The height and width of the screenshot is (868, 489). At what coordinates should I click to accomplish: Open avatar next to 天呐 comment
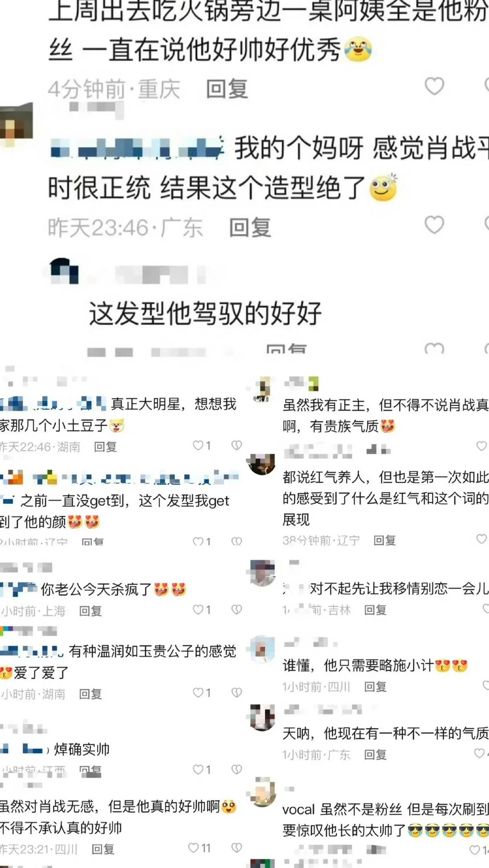pyautogui.click(x=262, y=718)
